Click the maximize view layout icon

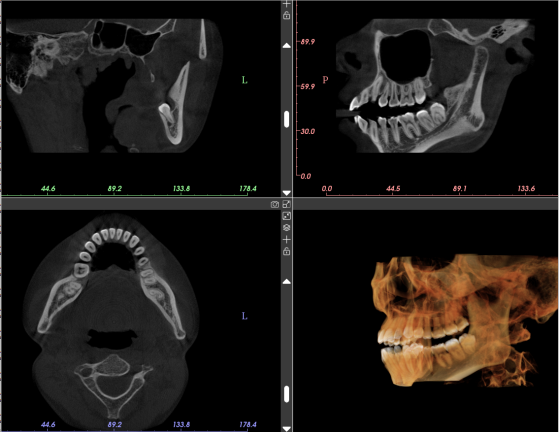click(287, 204)
